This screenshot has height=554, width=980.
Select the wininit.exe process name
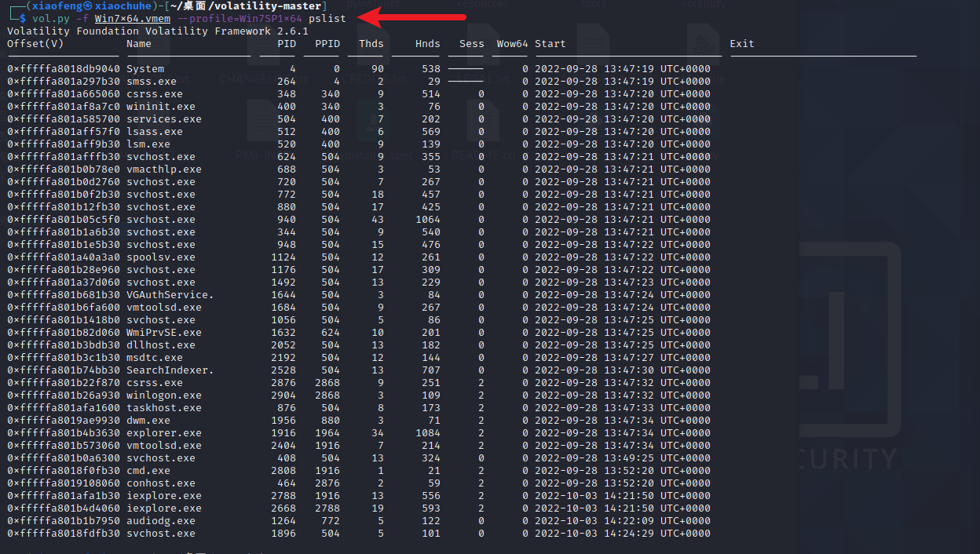point(161,106)
